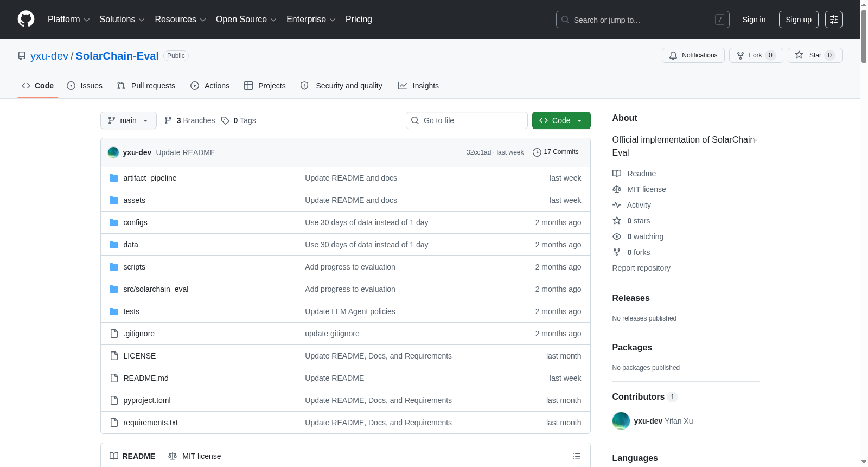Click the Sign up button
Viewport: 868px width, 467px height.
(x=799, y=20)
